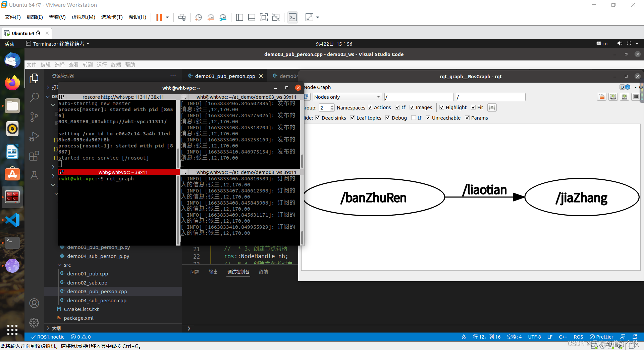Pause the virtual machine in VMware toolbar
The image size is (644, 350).
click(x=159, y=17)
